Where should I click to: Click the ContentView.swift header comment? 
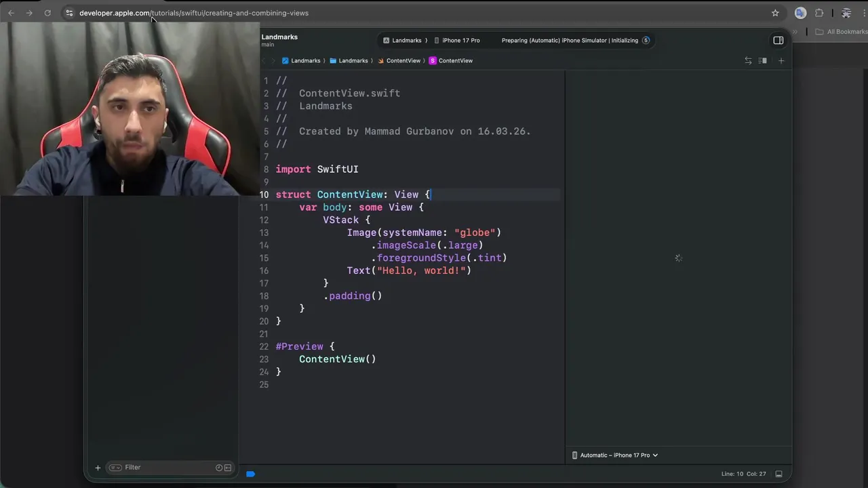pos(338,94)
